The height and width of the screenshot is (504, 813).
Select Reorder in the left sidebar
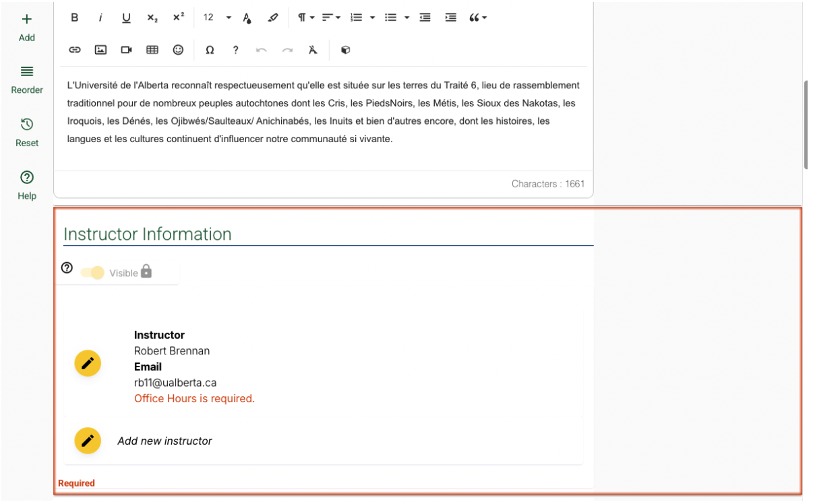click(x=27, y=80)
